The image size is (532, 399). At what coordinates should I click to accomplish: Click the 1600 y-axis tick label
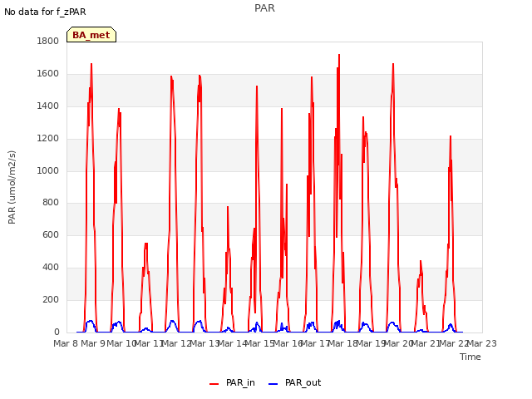click(x=48, y=74)
